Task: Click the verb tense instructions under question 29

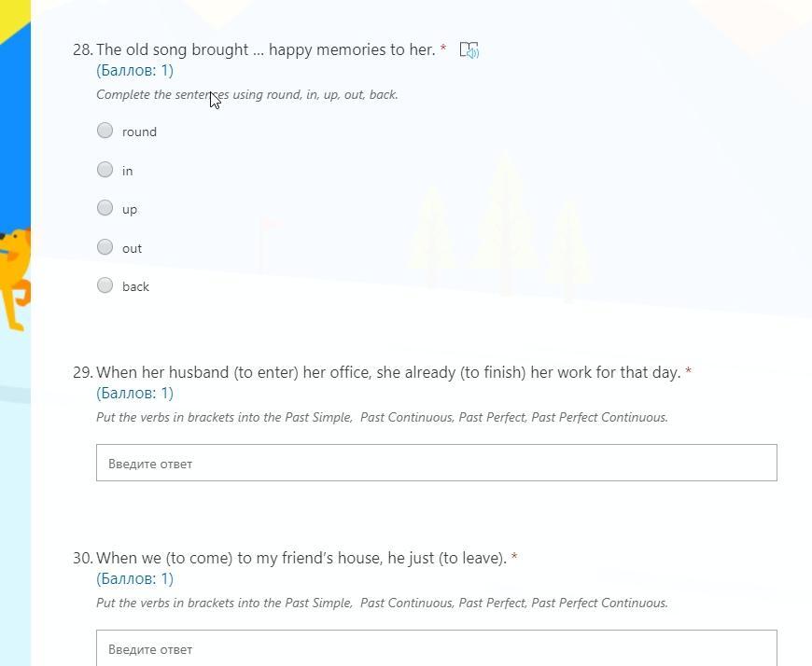Action: [x=382, y=417]
